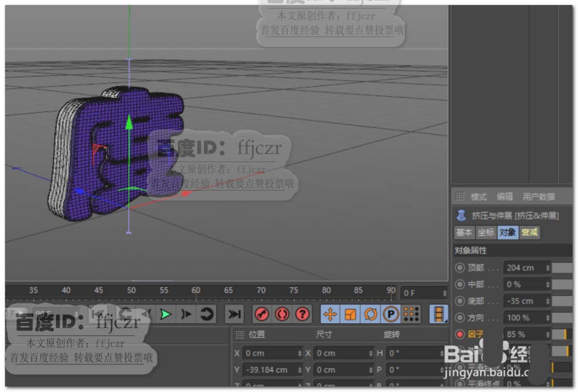Open the 编辑 menu
Image resolution: width=578 pixels, height=392 pixels.
(x=504, y=197)
